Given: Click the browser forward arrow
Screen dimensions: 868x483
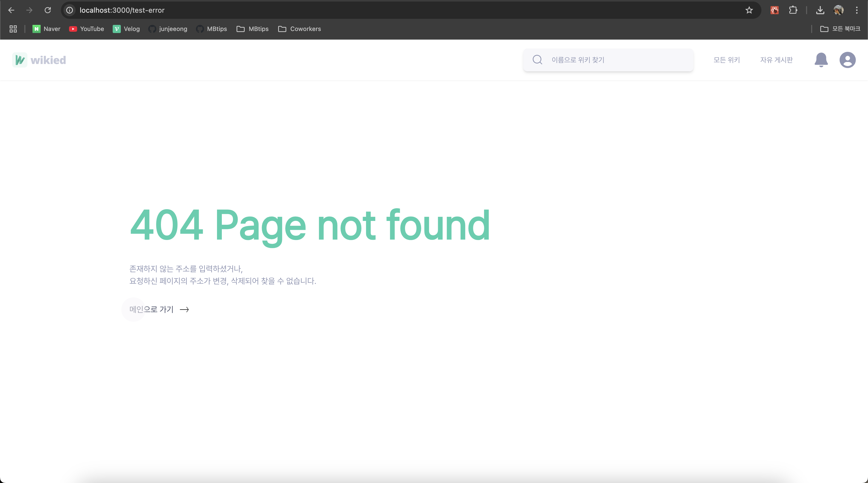Looking at the screenshot, I should (x=29, y=10).
